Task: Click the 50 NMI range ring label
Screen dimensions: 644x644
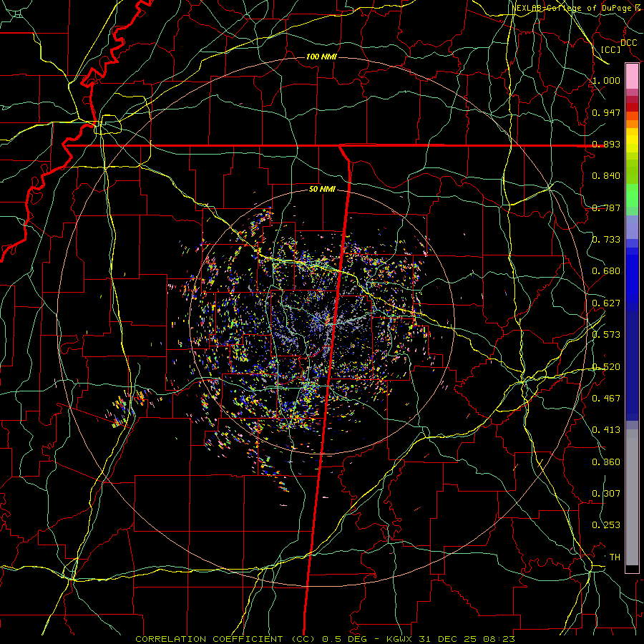Action: point(322,190)
